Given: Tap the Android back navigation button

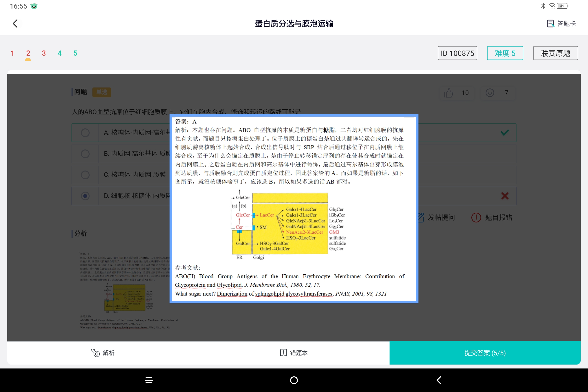Looking at the screenshot, I should click(x=439, y=380).
